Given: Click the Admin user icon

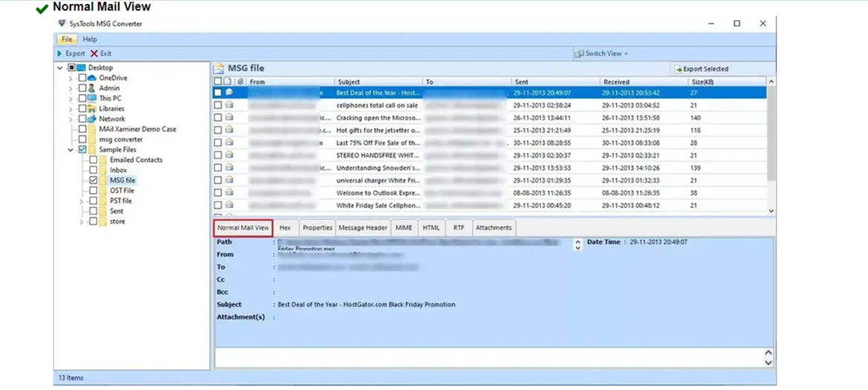Looking at the screenshot, I should tap(92, 88).
